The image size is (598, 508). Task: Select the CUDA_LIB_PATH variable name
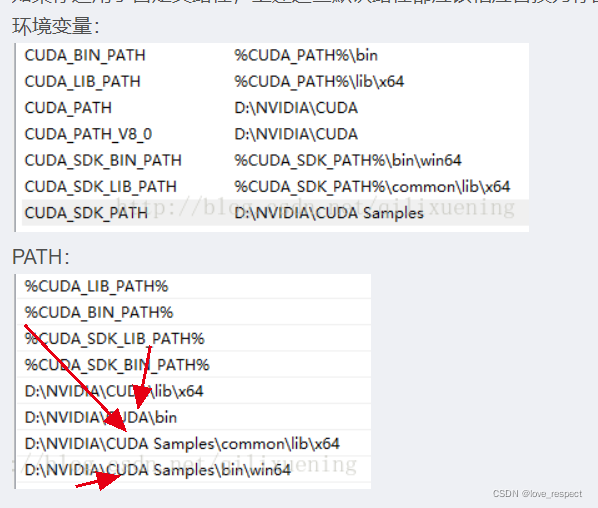click(82, 82)
